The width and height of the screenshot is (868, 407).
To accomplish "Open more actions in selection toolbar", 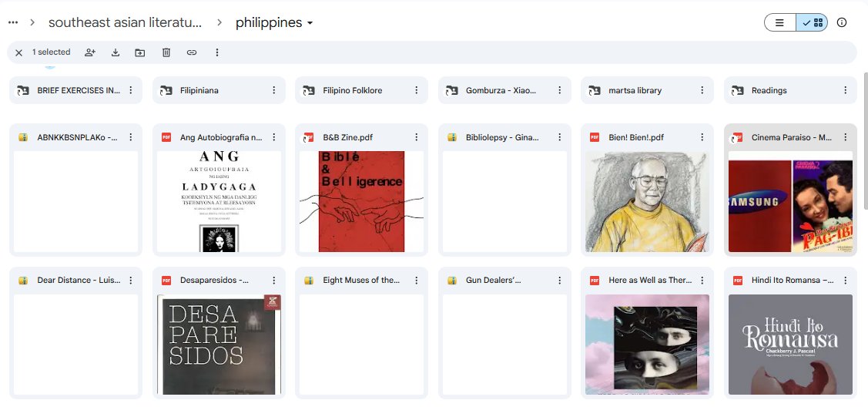I will [x=217, y=52].
